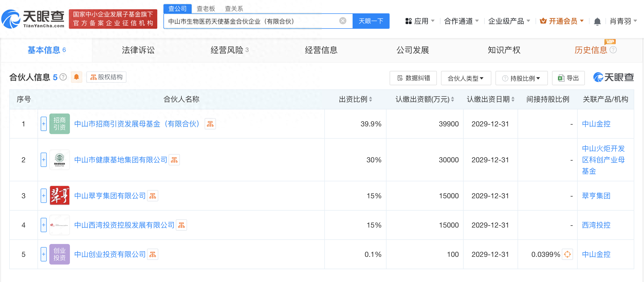Open equity chart for 中山翠亨集团有限公司
This screenshot has width=644, height=282.
[153, 196]
